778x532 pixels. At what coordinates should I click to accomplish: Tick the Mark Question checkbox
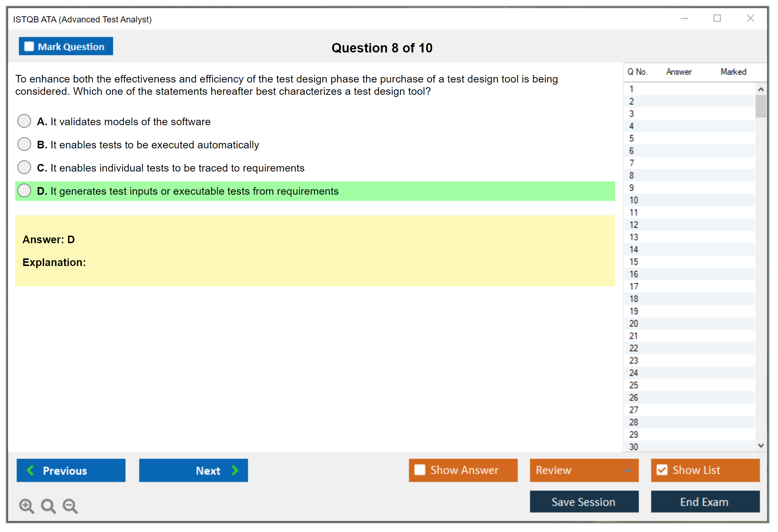point(29,47)
